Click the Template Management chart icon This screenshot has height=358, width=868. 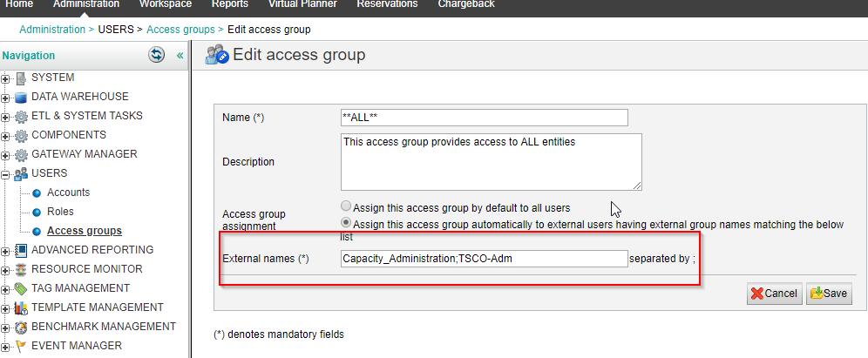coord(21,308)
